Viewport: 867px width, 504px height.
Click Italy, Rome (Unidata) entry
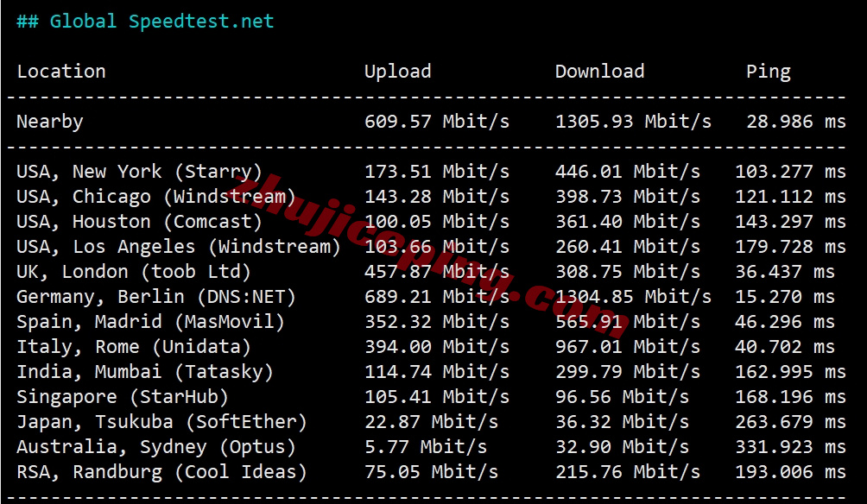click(x=134, y=347)
